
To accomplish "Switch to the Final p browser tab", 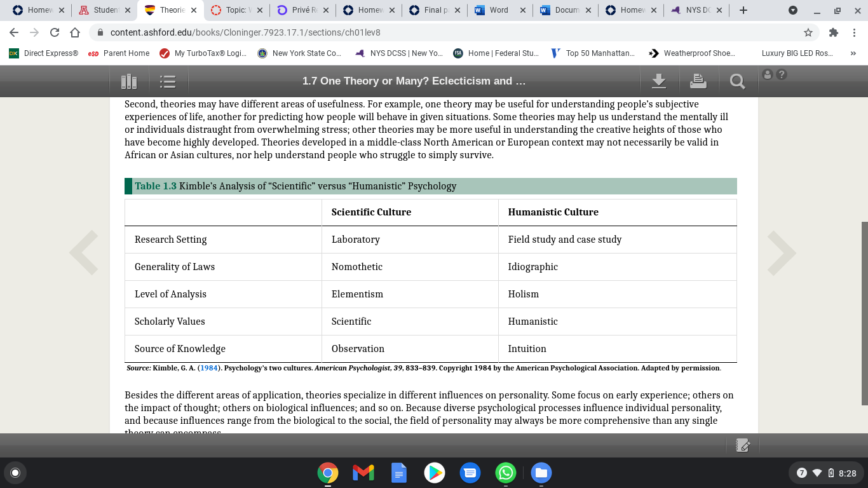I will coord(434,10).
